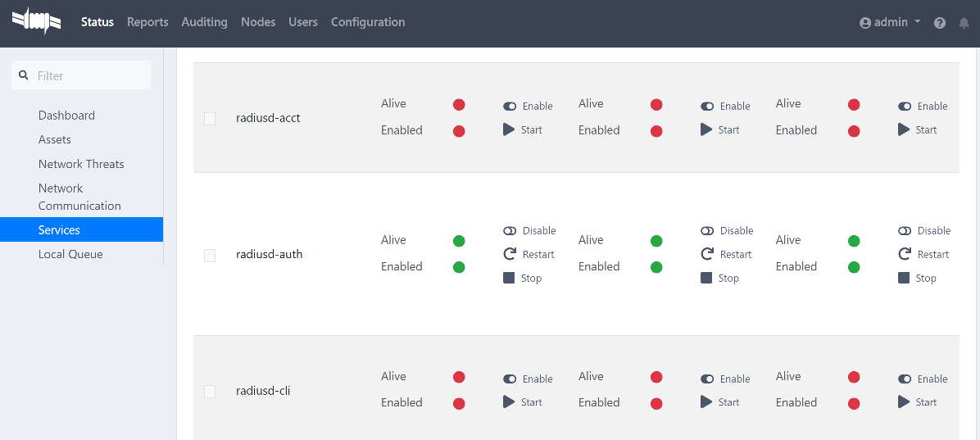Open the Reports menu

point(147,22)
